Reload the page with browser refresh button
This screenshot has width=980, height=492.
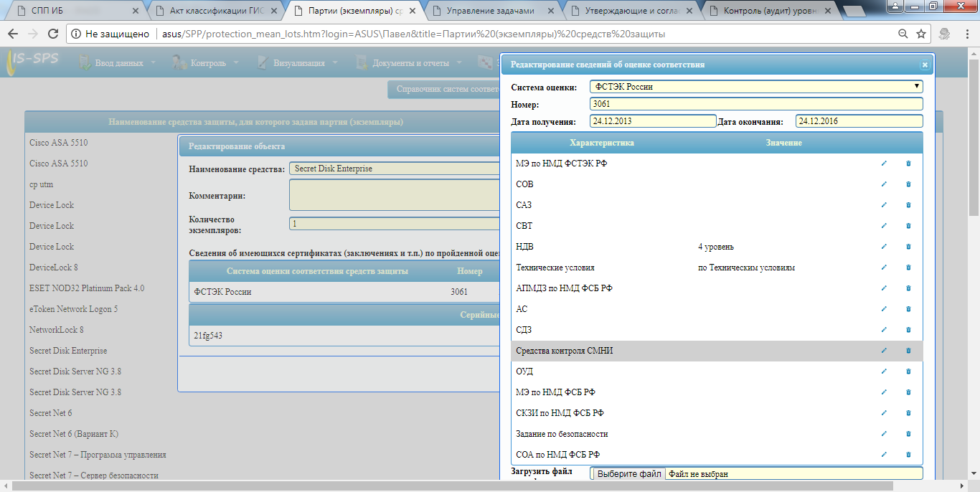[52, 34]
